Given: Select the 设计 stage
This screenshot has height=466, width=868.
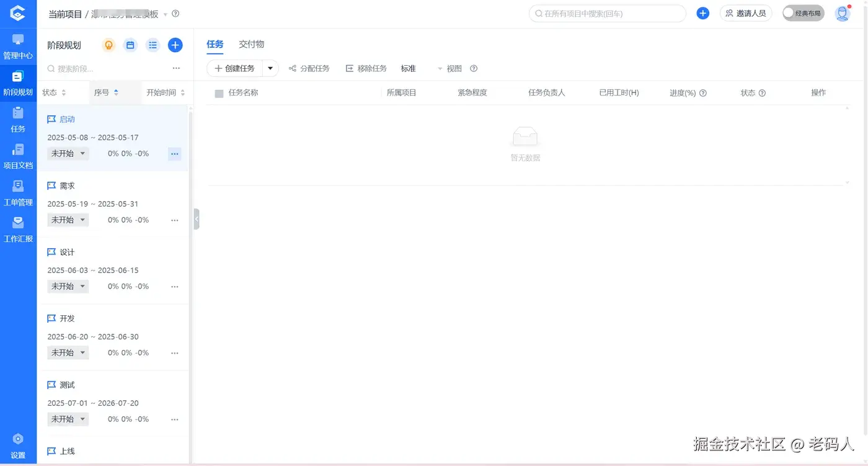Looking at the screenshot, I should click(x=67, y=252).
